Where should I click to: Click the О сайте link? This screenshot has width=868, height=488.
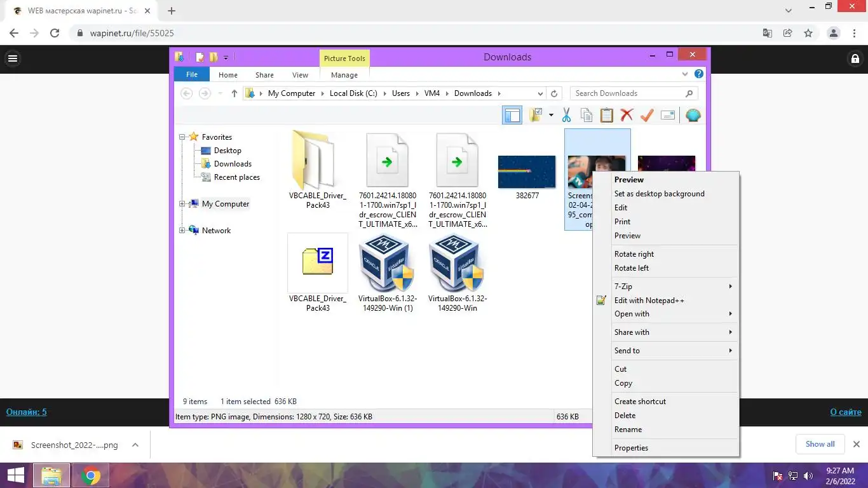click(x=846, y=412)
